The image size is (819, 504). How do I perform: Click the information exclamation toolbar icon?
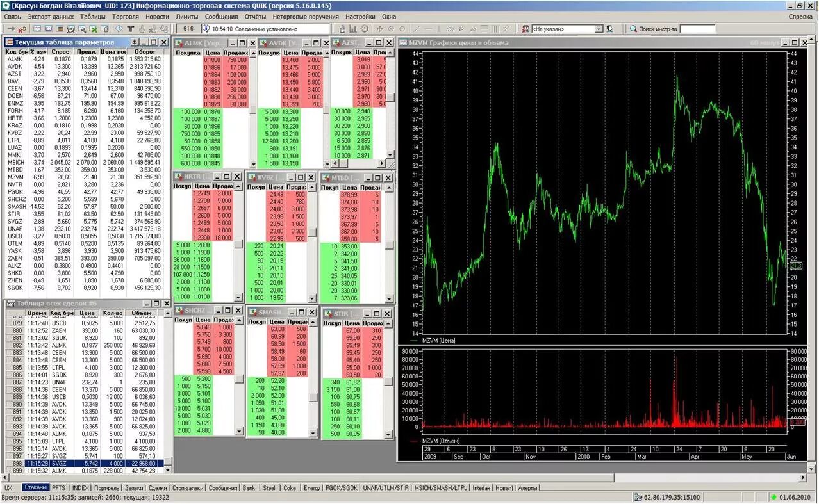click(119, 29)
